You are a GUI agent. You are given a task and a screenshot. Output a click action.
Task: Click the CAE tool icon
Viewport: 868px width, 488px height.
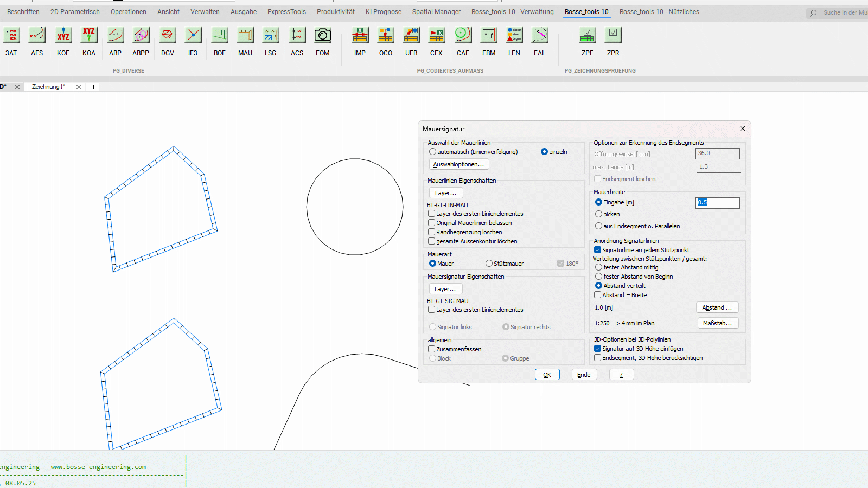tap(463, 36)
